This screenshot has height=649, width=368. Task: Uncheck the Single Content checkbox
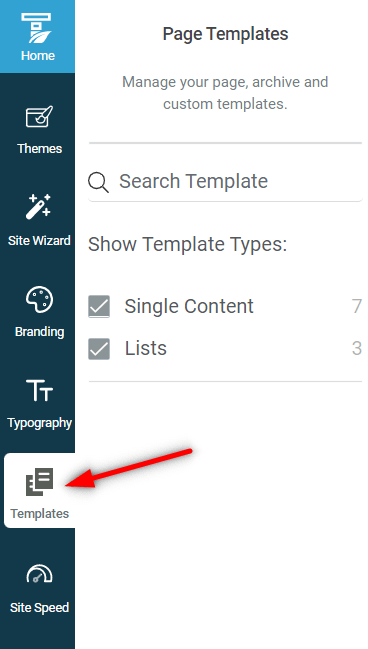pyautogui.click(x=99, y=306)
